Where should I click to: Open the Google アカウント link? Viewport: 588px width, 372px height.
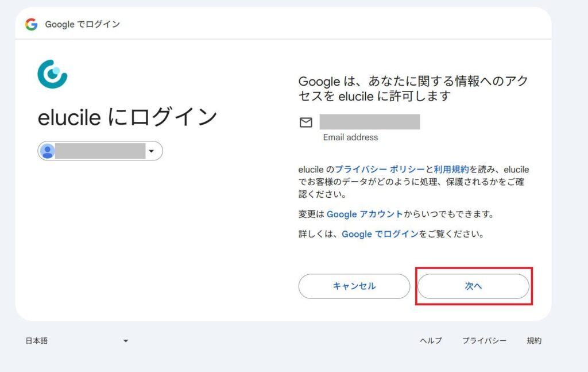click(x=365, y=214)
